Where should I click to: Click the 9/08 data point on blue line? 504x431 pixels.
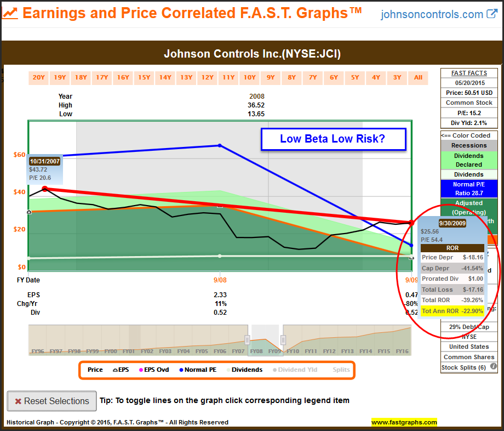[220, 145]
